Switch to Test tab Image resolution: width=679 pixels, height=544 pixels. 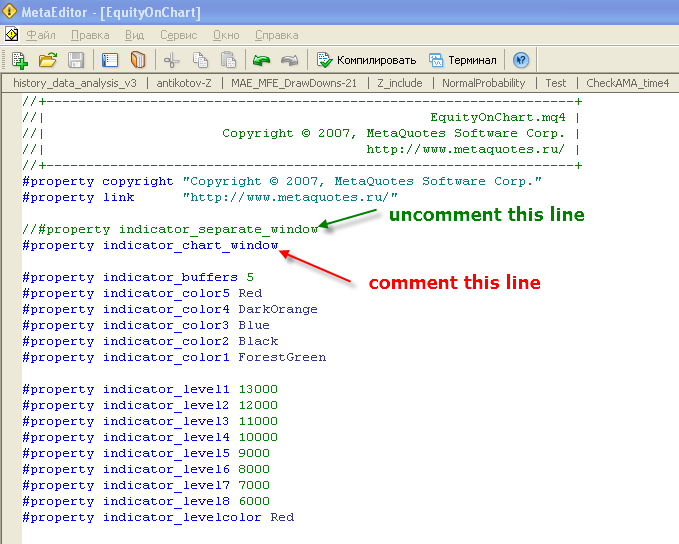click(x=556, y=83)
